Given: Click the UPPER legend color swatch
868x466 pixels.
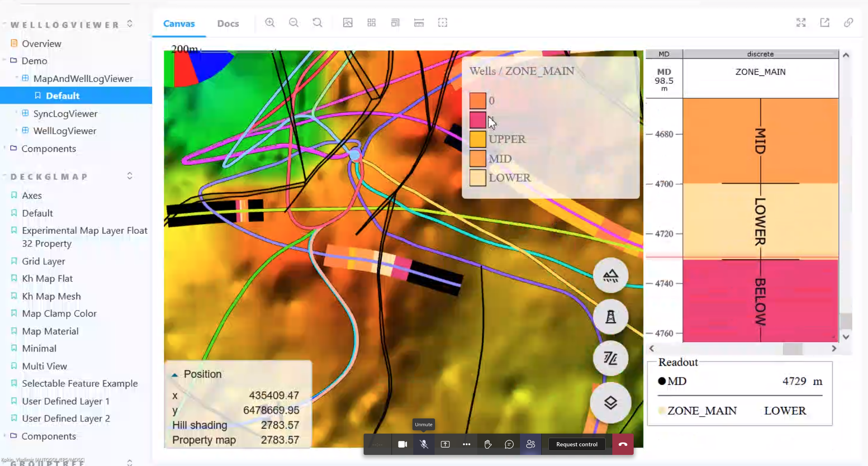Looking at the screenshot, I should tap(477, 139).
